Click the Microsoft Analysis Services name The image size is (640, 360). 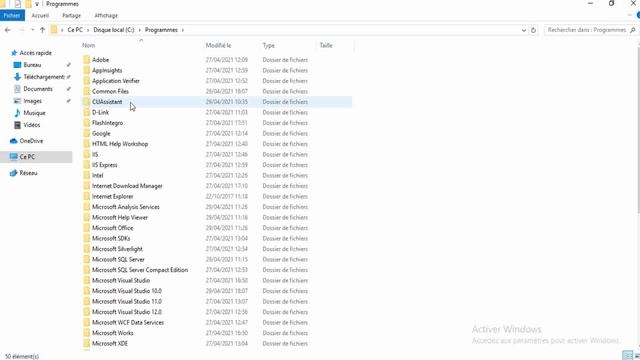coord(126,207)
